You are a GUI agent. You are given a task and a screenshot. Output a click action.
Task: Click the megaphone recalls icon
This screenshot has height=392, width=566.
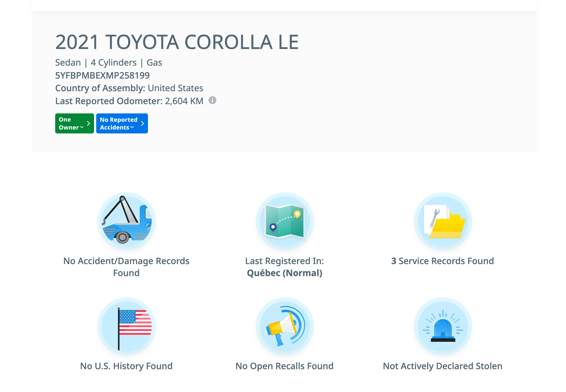pyautogui.click(x=285, y=326)
